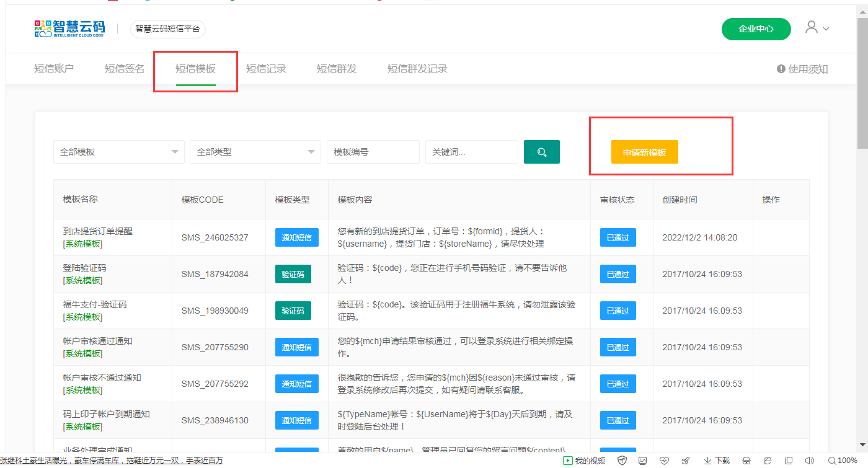Click the green 企业中心 button
The image size is (868, 468).
coord(756,29)
